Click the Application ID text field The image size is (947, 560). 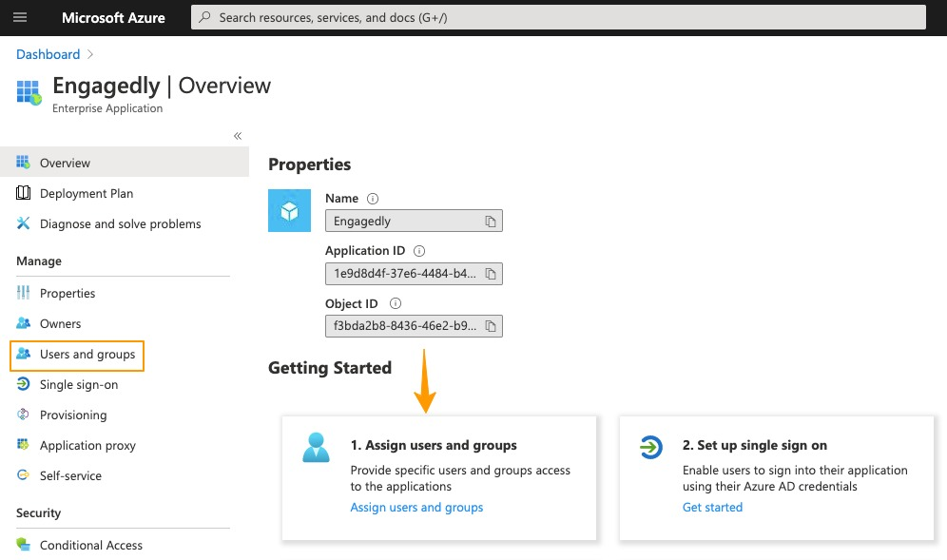click(x=414, y=274)
